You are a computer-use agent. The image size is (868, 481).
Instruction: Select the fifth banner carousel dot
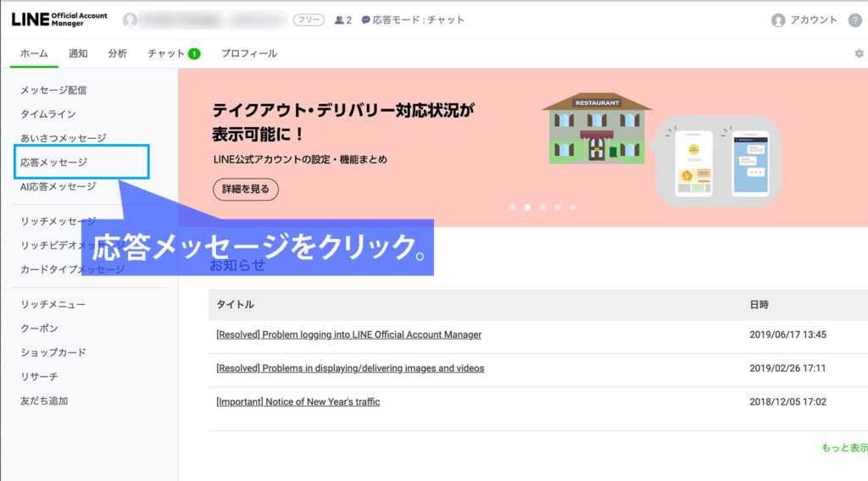point(574,207)
